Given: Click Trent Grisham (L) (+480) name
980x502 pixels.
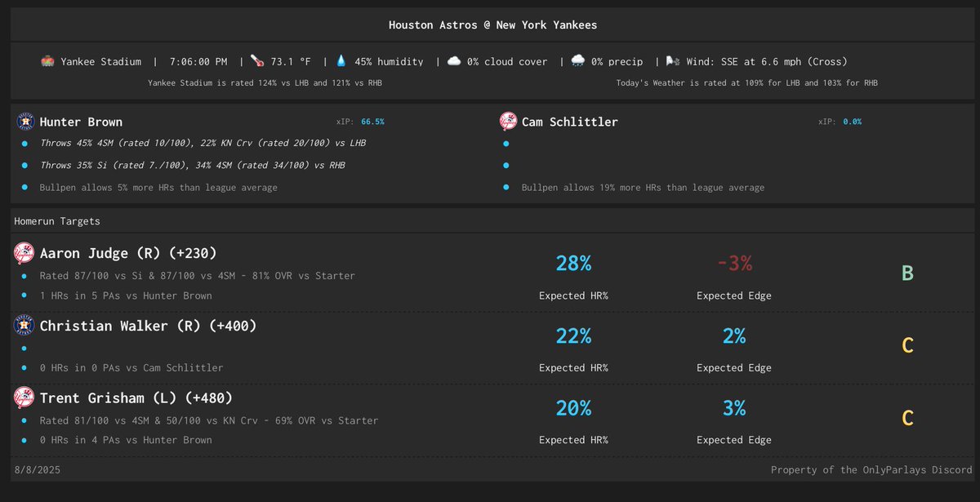Looking at the screenshot, I should (x=136, y=398).
